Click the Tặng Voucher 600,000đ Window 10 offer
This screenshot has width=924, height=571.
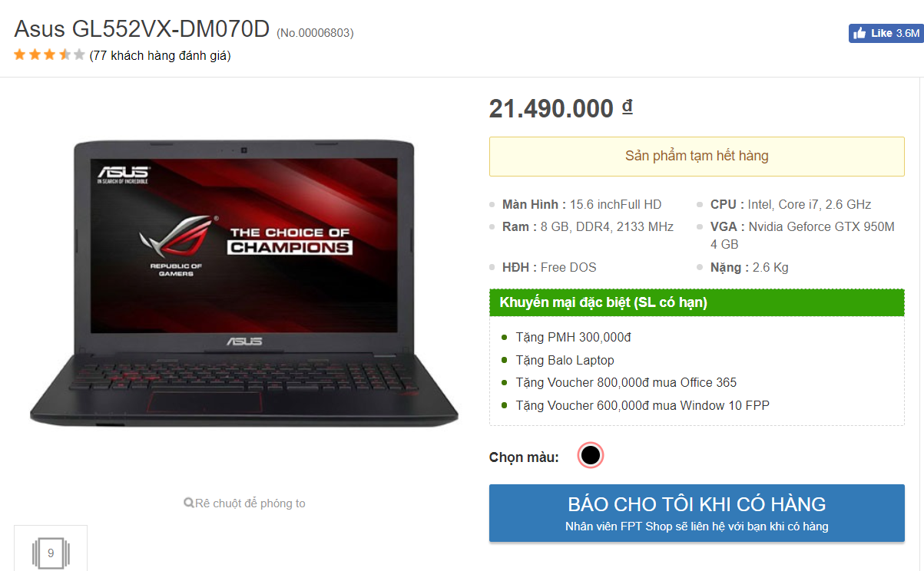642,405
